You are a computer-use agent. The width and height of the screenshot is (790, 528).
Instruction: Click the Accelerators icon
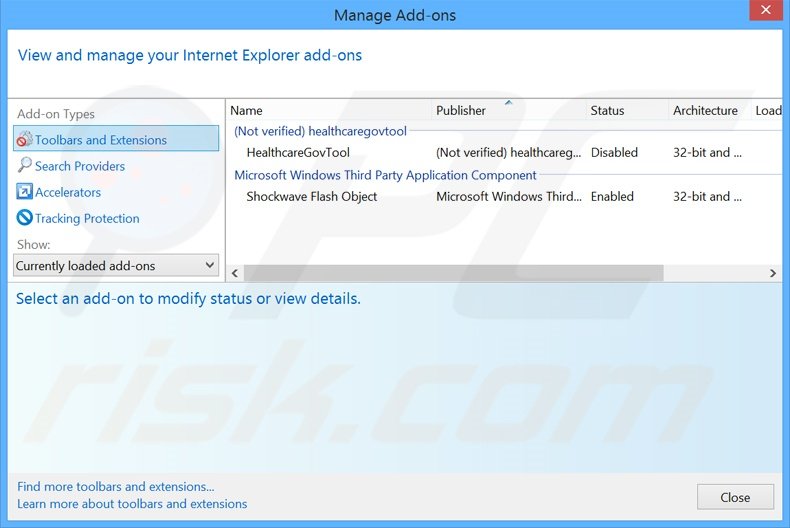pyautogui.click(x=25, y=192)
